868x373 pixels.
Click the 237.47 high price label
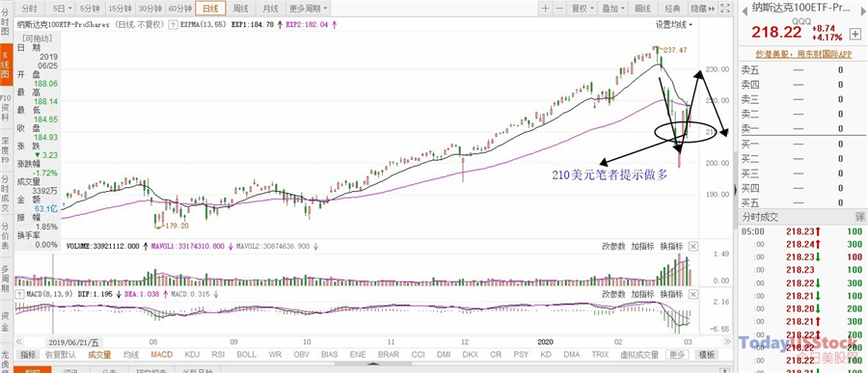[674, 50]
